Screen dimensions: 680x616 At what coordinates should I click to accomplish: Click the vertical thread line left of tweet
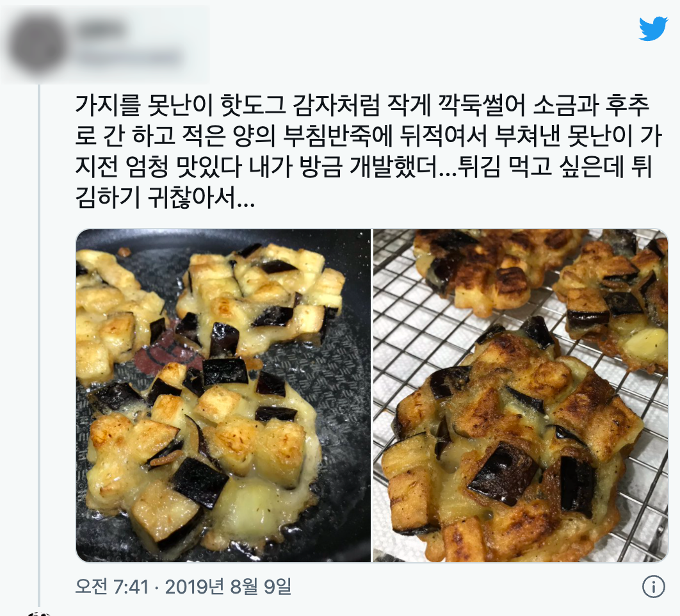click(39, 345)
